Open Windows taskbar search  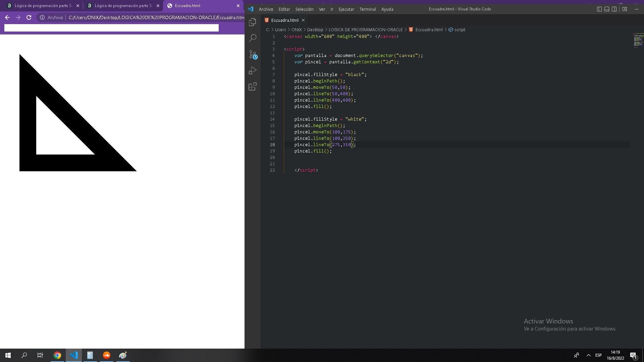[x=24, y=355]
